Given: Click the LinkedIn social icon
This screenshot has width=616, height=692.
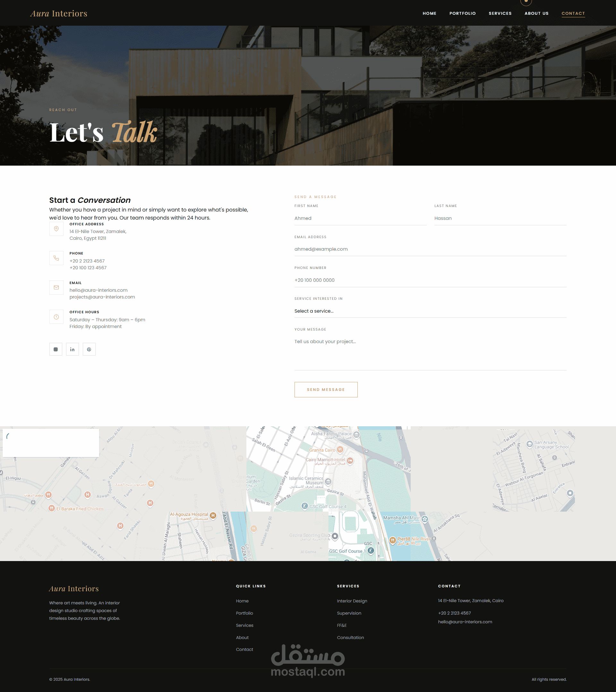Looking at the screenshot, I should [x=73, y=349].
